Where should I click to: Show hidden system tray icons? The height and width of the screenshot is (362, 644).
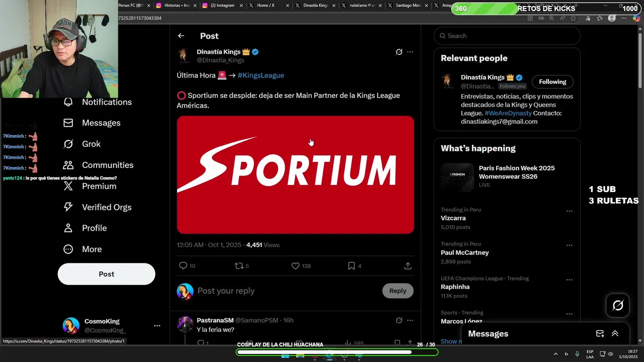coord(555,354)
